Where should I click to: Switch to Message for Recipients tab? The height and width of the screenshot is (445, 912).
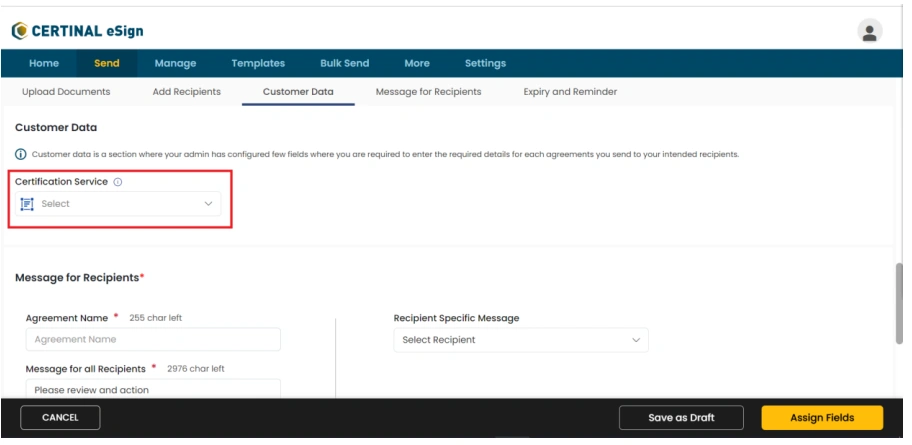[429, 92]
